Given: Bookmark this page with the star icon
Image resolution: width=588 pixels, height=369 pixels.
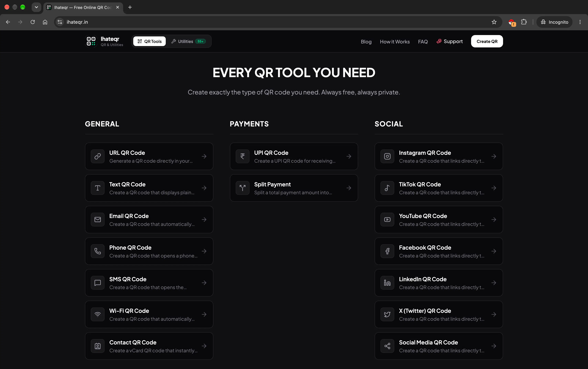Looking at the screenshot, I should pyautogui.click(x=494, y=22).
